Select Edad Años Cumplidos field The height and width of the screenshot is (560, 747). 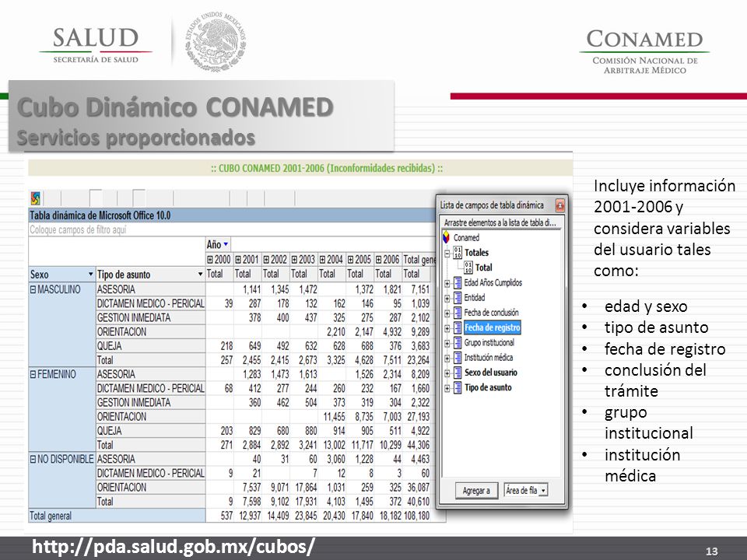[493, 283]
